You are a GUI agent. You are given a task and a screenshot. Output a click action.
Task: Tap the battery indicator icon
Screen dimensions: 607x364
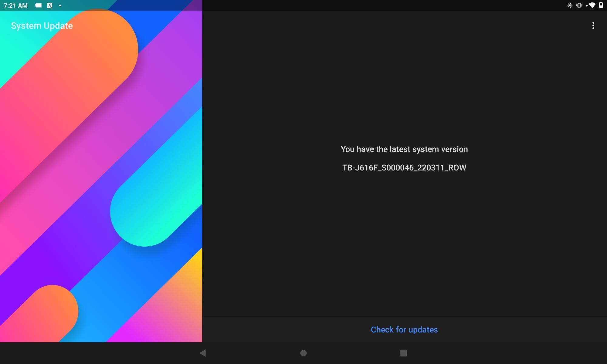[x=601, y=5]
